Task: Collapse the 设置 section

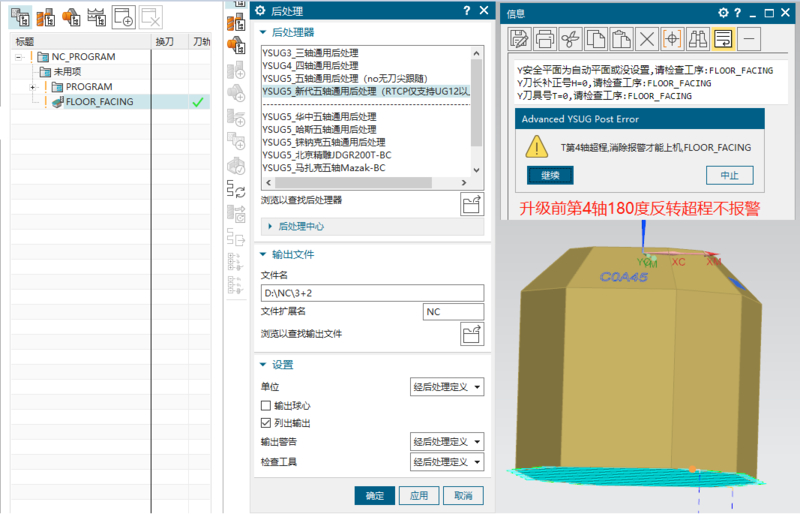Action: click(263, 364)
